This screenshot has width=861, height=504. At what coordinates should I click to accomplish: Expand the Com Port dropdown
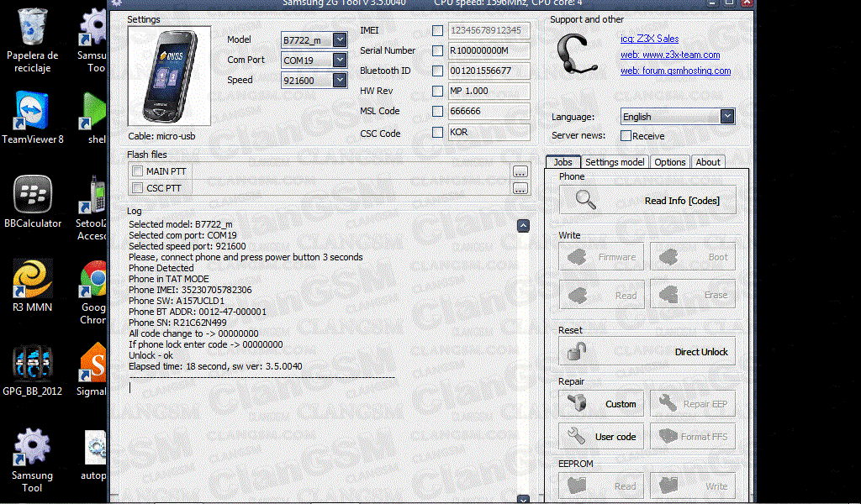click(340, 60)
